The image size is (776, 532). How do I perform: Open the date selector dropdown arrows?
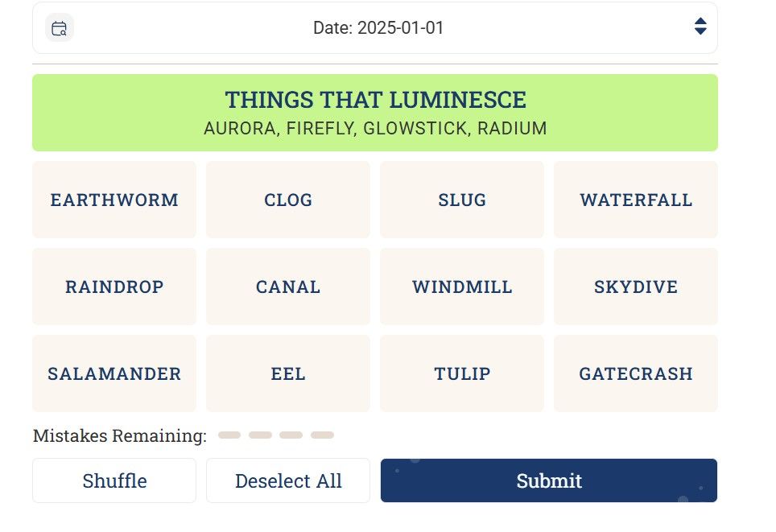(x=700, y=27)
